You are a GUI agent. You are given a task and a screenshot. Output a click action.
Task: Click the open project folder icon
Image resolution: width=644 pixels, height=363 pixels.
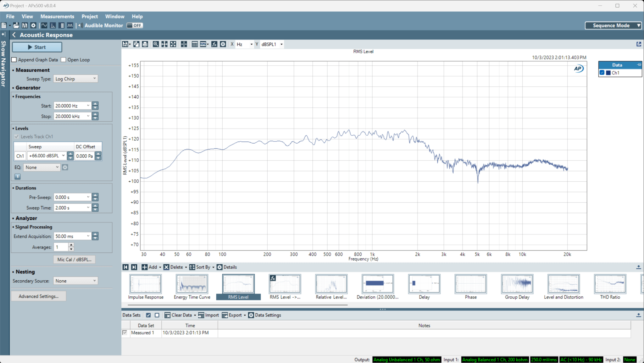[16, 25]
